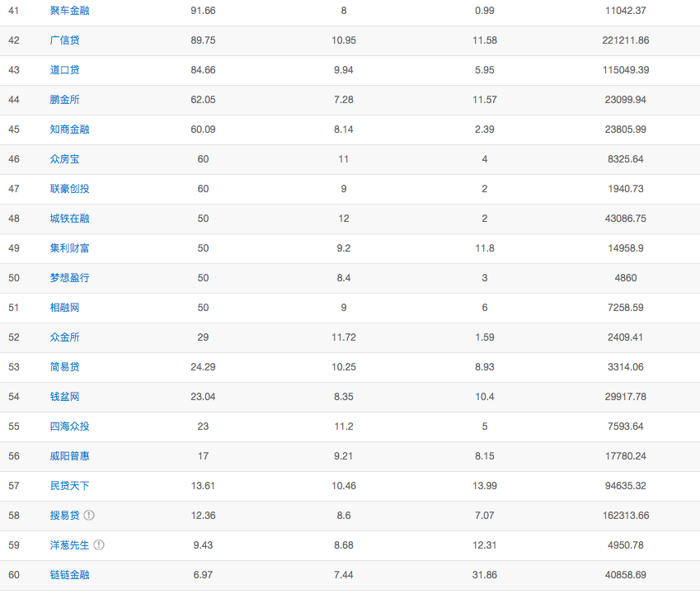Select value 1940.73 in 联豪创投 row
The height and width of the screenshot is (594, 700).
[626, 188]
